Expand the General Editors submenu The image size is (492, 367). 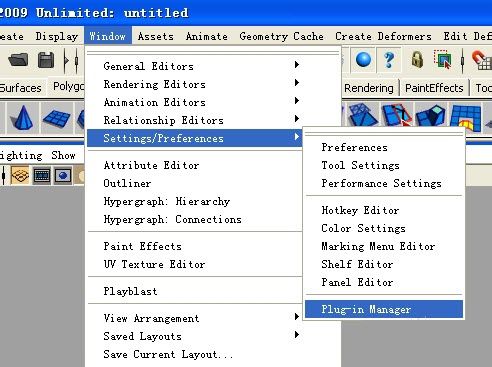pos(194,66)
